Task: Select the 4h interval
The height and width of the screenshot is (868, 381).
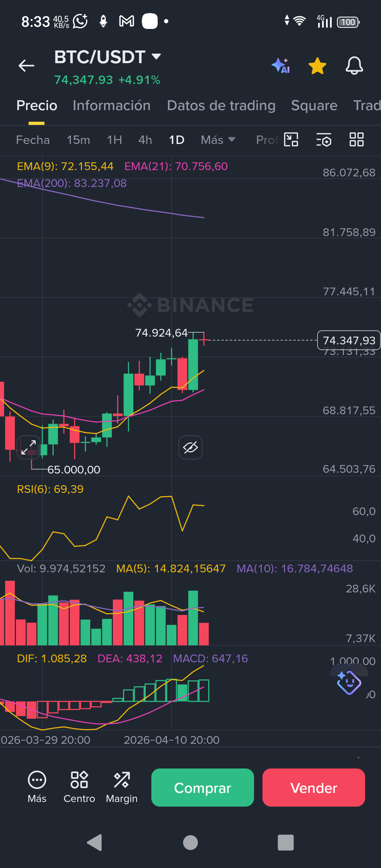Action: 145,140
